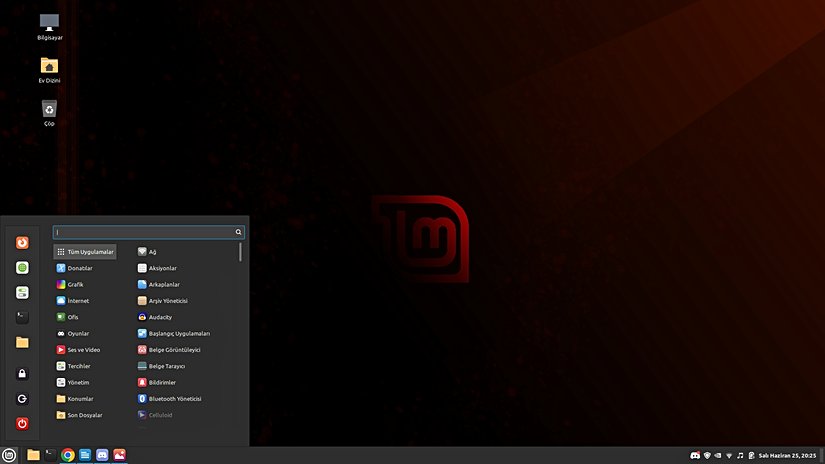Select the Ofis category
Screen dimensions: 825x464
tap(85, 317)
